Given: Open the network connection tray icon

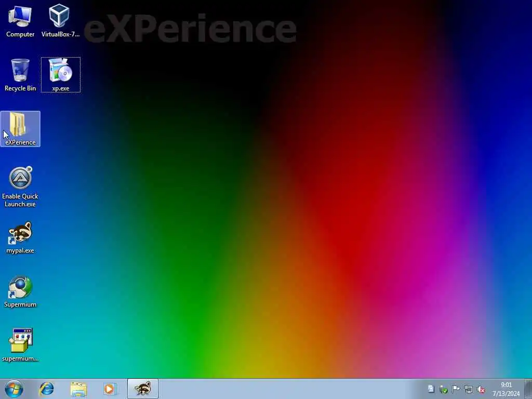Looking at the screenshot, I should click(469, 389).
